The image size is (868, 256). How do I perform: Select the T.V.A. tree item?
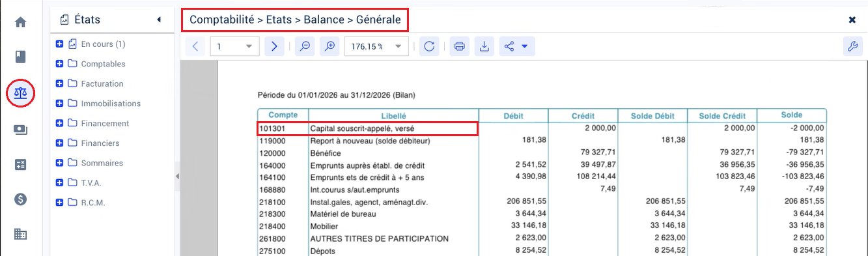[x=91, y=182]
